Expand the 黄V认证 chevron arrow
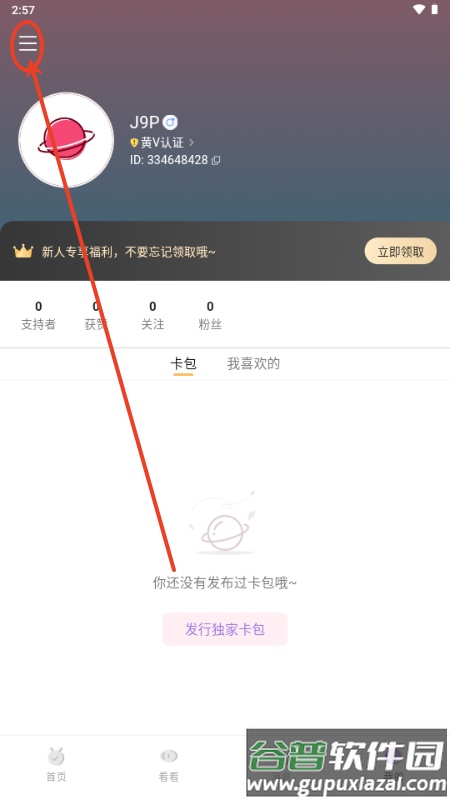 [191, 142]
